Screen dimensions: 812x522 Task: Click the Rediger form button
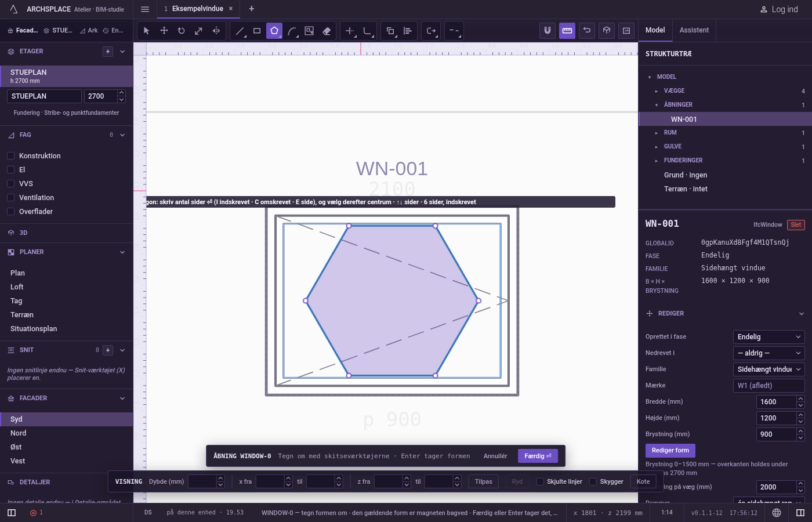[x=670, y=451]
